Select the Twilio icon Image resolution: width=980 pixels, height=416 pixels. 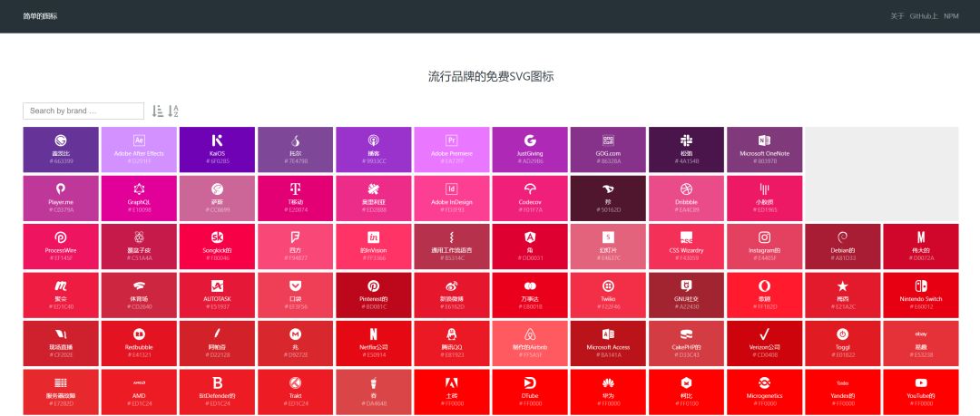click(x=608, y=295)
